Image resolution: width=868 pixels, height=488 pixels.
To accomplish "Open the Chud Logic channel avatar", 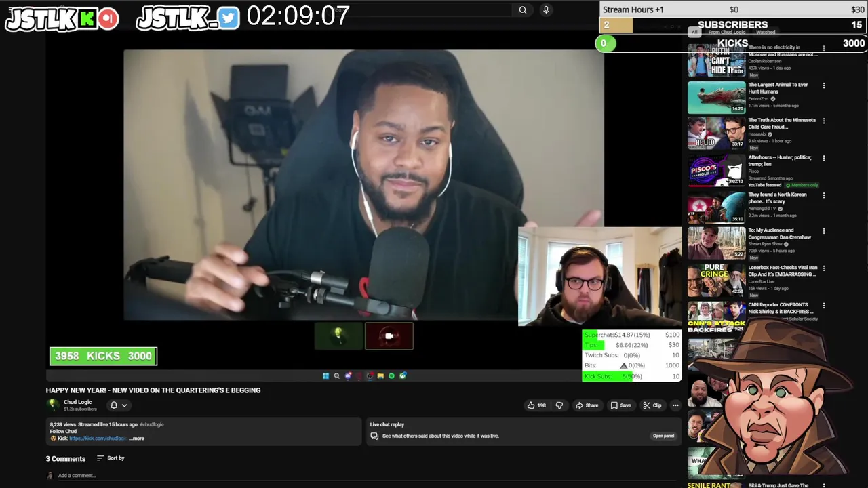I will tap(52, 405).
